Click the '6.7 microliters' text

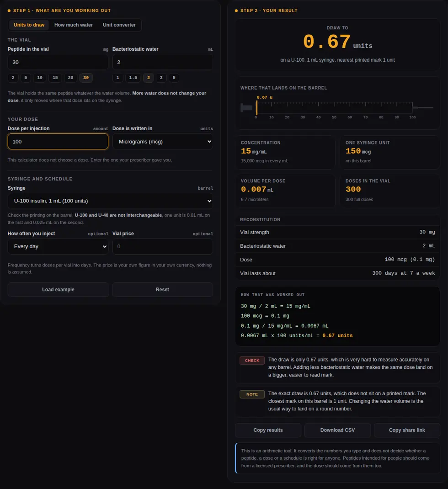(x=255, y=200)
